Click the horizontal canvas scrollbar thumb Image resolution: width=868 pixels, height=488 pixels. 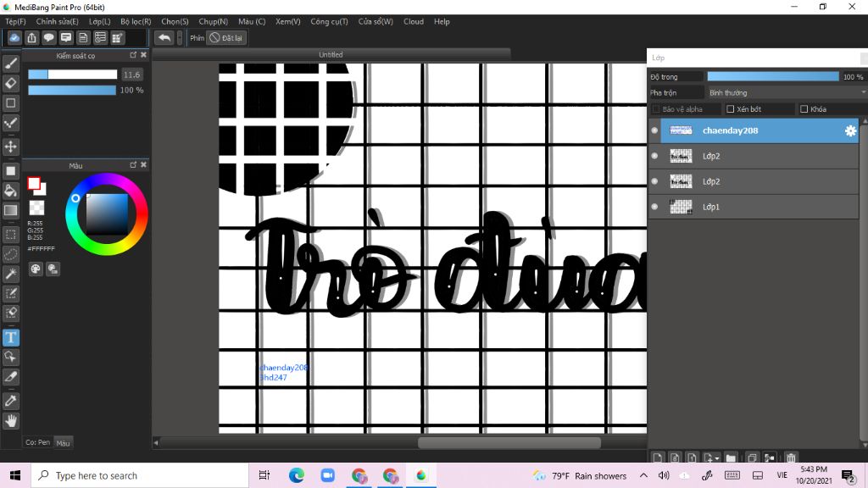tap(509, 442)
